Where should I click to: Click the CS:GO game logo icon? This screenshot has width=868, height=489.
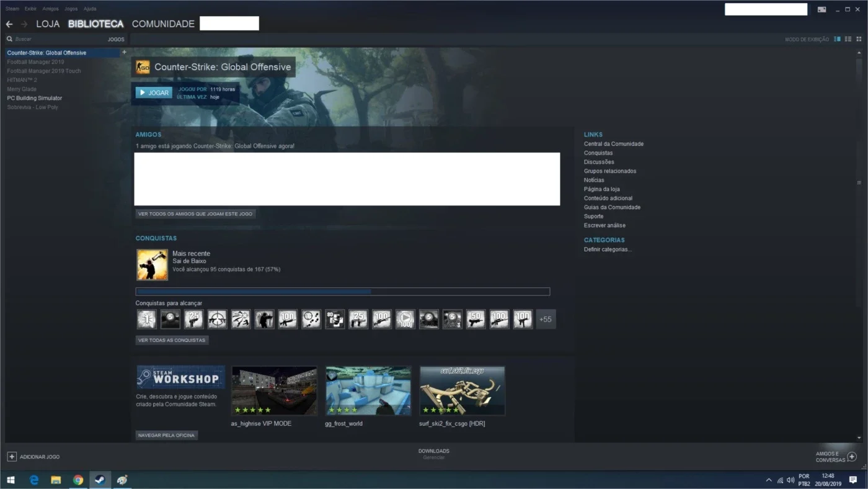click(x=143, y=67)
